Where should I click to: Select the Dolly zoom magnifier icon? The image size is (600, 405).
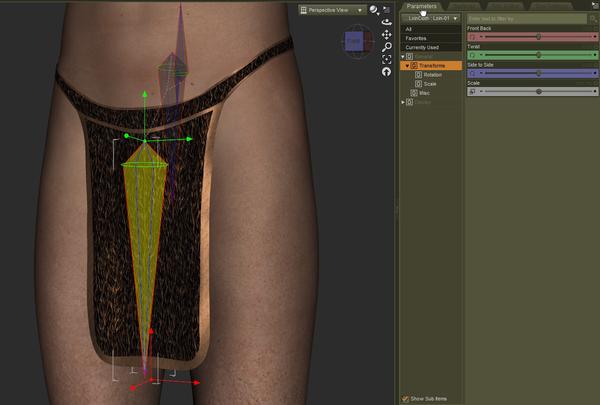pos(386,47)
